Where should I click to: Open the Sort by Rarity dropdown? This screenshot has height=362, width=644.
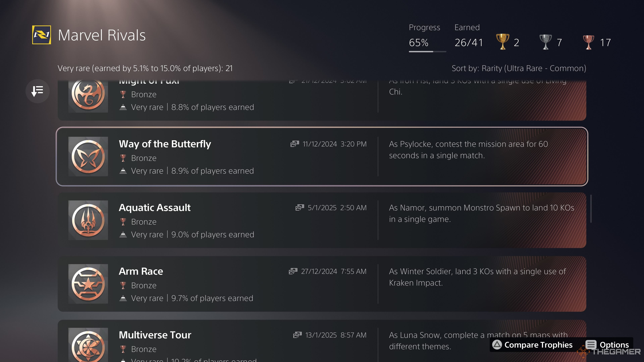[519, 68]
